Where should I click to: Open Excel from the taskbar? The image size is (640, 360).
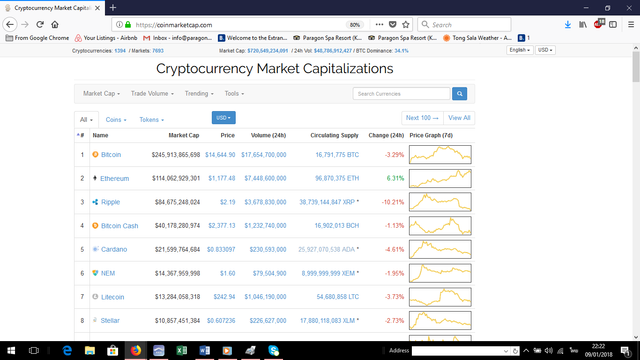tap(182, 351)
